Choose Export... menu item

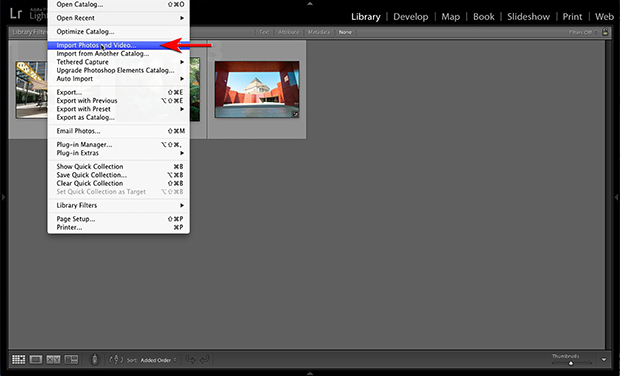119,92
